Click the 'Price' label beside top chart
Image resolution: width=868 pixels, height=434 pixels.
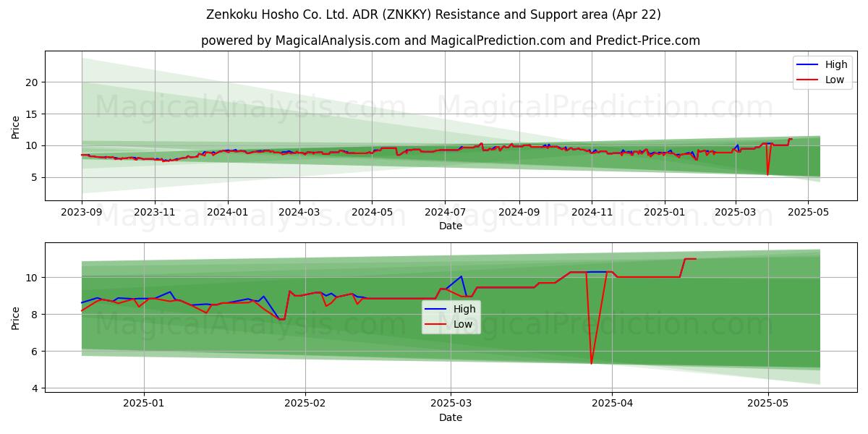pyautogui.click(x=16, y=126)
